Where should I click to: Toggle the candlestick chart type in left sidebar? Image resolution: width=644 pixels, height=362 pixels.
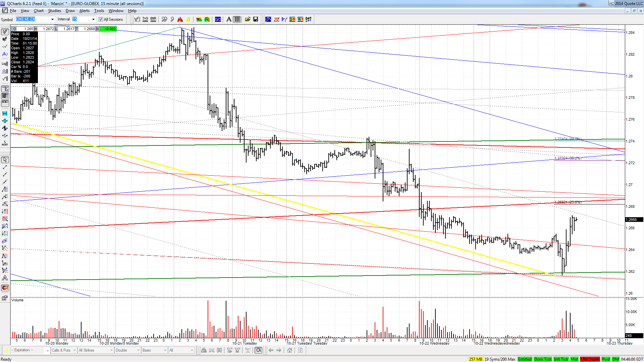[x=5, y=39]
